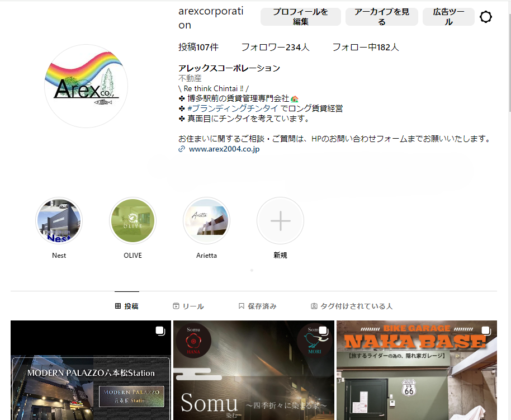
Task: Click the 新規 highlight label
Action: point(280,256)
